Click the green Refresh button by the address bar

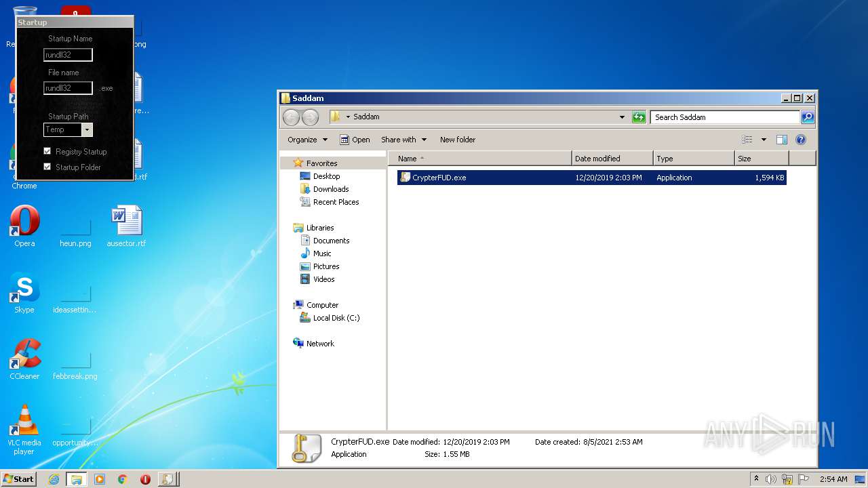click(639, 117)
